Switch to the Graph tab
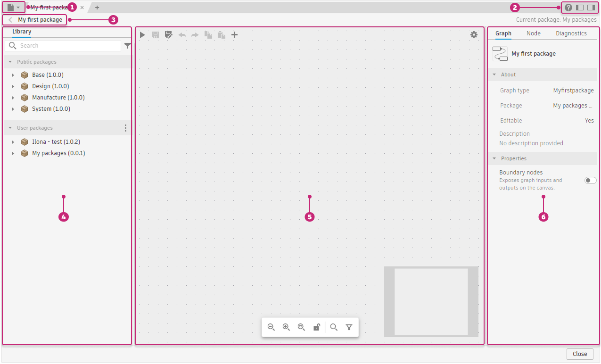601x364 pixels. click(503, 33)
